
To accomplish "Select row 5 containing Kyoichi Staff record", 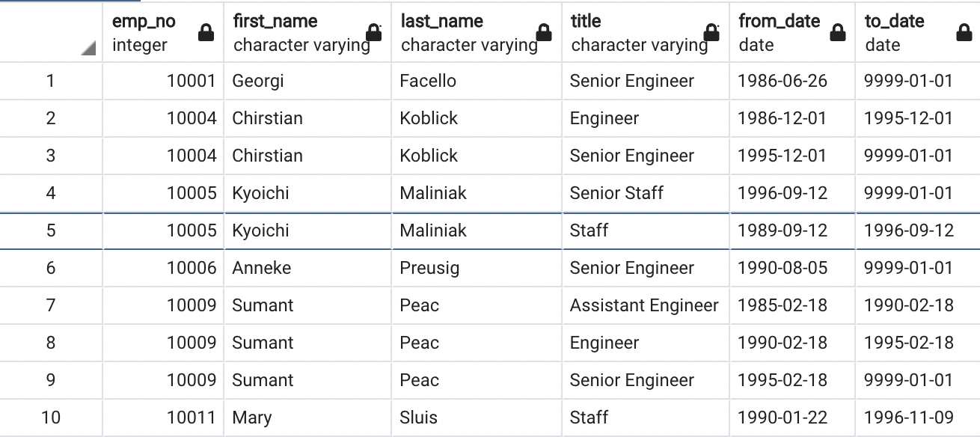I will 50,230.
